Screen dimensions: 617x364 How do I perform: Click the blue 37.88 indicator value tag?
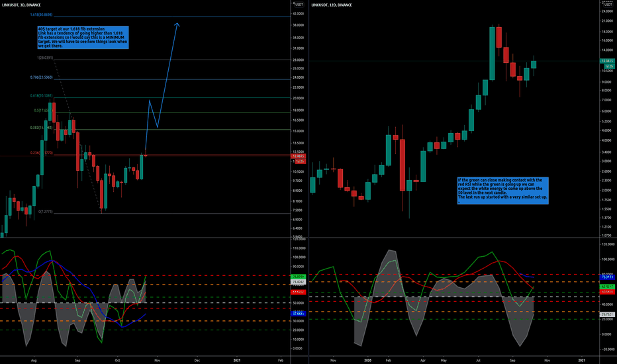(299, 314)
